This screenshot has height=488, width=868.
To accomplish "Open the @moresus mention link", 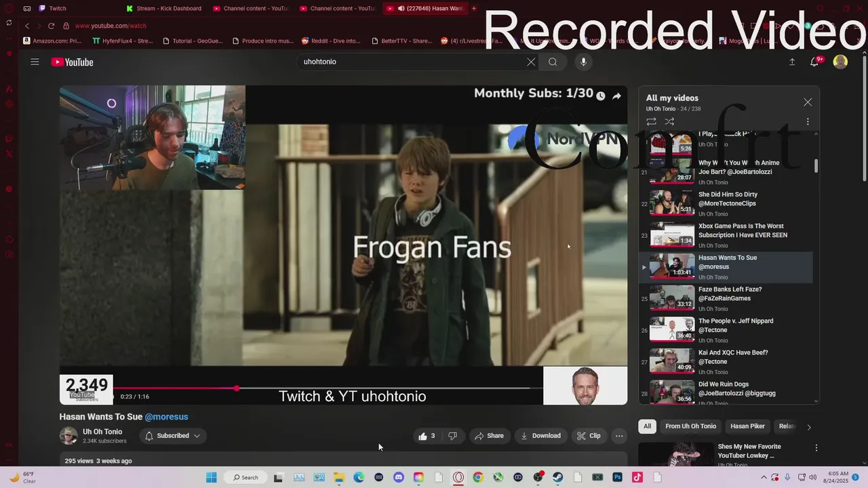I will [166, 417].
